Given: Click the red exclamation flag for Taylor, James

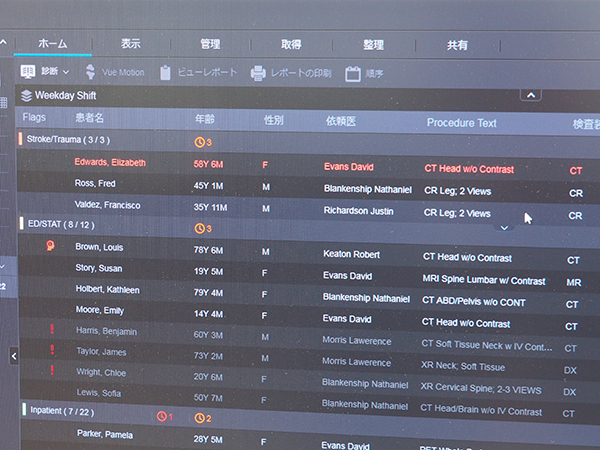Looking at the screenshot, I should 52,350.
